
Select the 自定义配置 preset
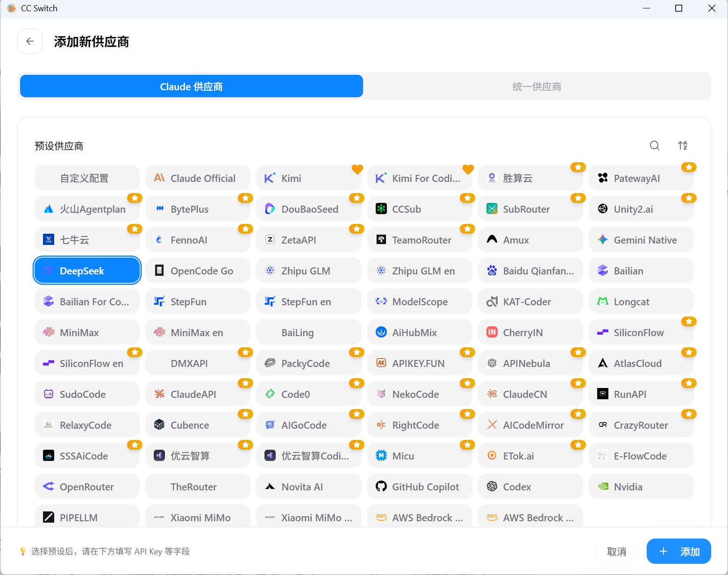coord(87,178)
